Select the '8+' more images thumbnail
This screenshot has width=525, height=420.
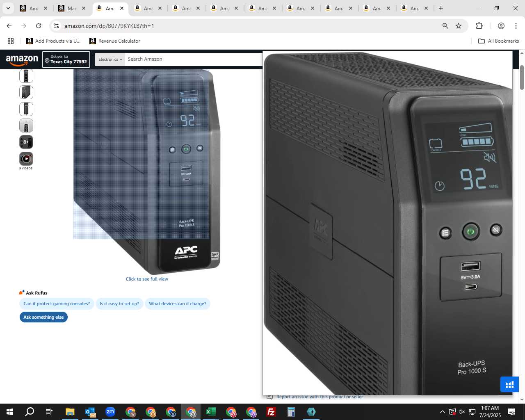click(x=26, y=142)
